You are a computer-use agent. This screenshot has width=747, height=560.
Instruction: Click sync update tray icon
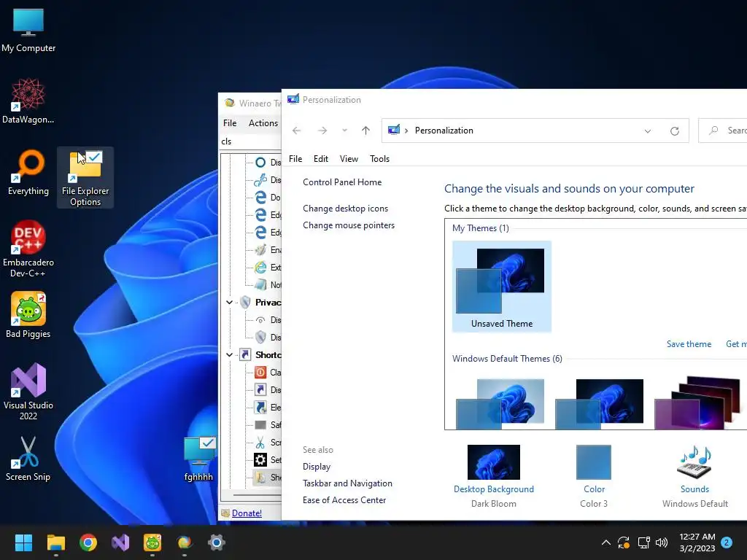[624, 542]
